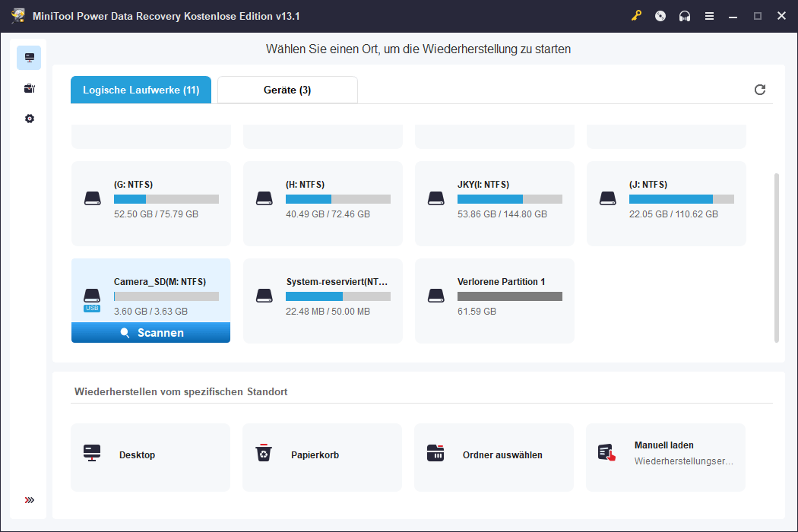
Task: Switch to the Geräte (3) tab
Action: pyautogui.click(x=287, y=90)
